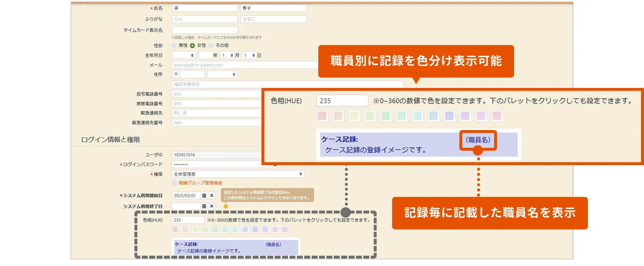
Task: Click the 緊急連絡先 field with placeholder 例）夫
Action: [x=217, y=113]
